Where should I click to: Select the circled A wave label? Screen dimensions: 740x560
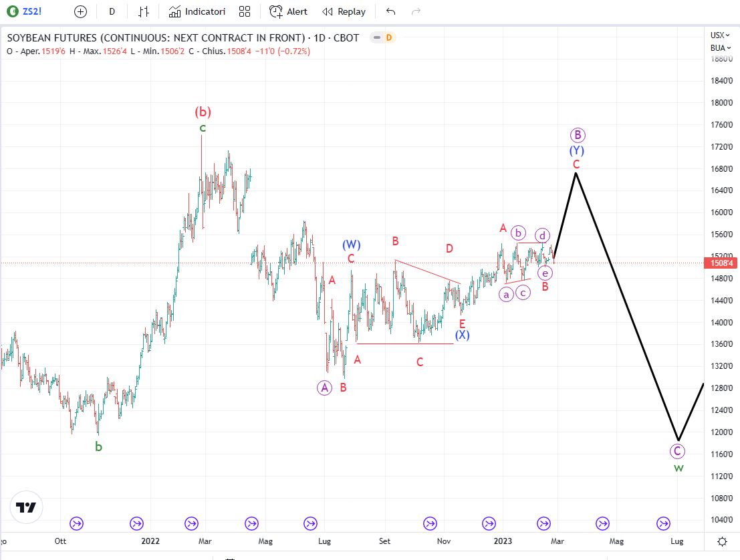pos(325,388)
